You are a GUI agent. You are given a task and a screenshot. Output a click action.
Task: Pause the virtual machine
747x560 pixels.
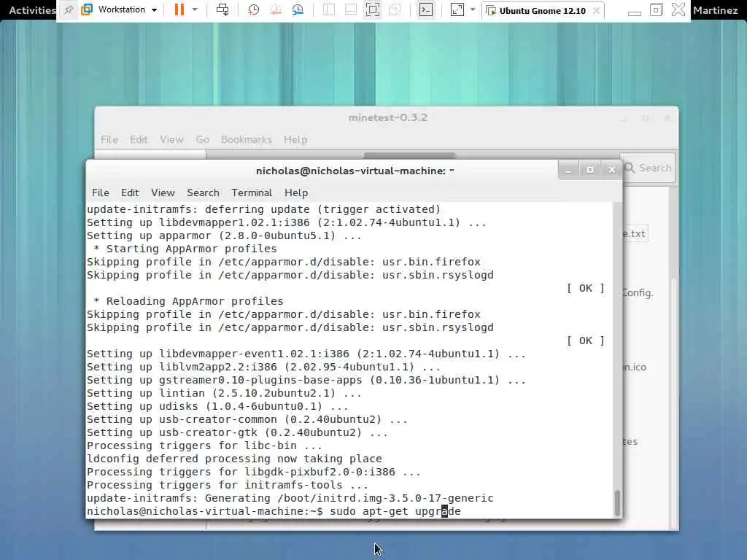coord(179,9)
